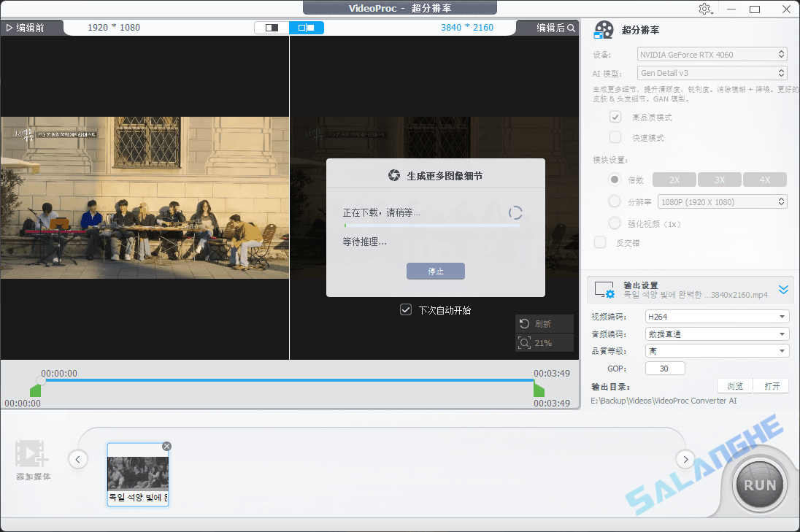Switch to the split comparison view mode
Viewport: 800px width, 532px height.
click(307, 27)
